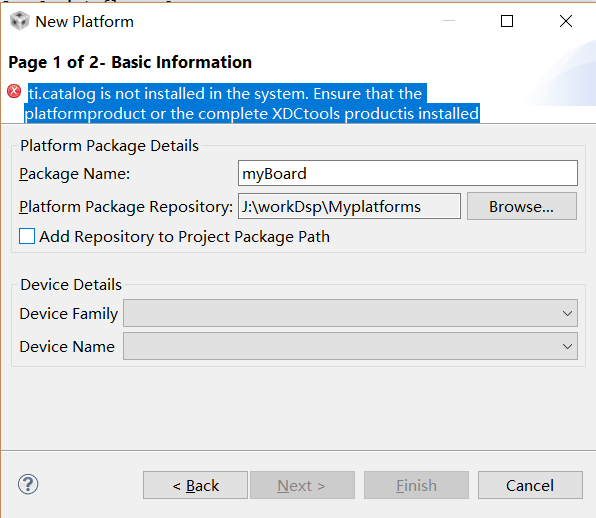The height and width of the screenshot is (518, 596).
Task: Click the Device Family label
Action: click(x=69, y=314)
